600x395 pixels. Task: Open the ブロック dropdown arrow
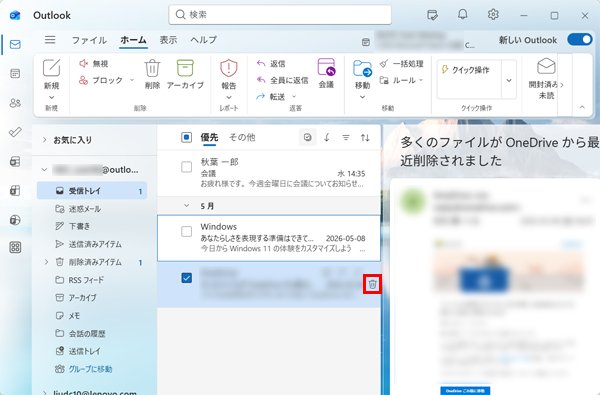(x=132, y=80)
